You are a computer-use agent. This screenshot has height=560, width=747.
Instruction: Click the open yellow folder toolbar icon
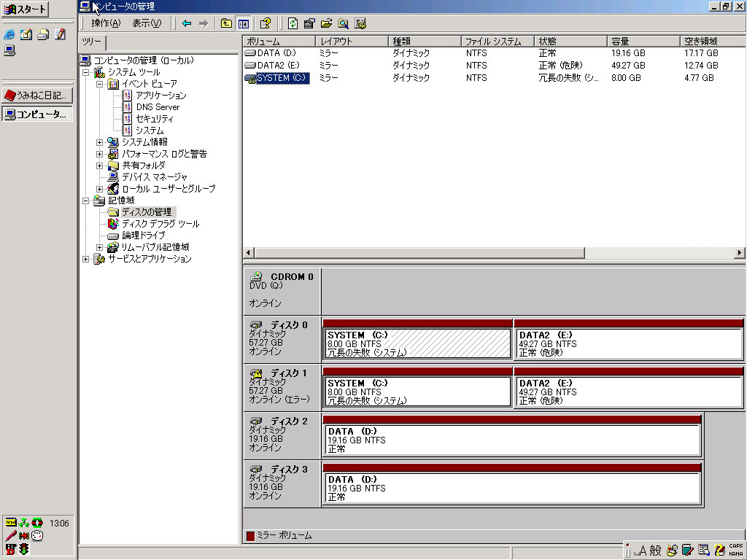(326, 23)
